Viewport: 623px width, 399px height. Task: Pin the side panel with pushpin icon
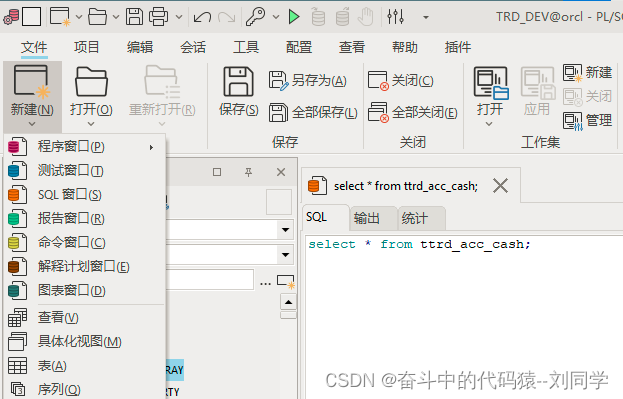[248, 172]
